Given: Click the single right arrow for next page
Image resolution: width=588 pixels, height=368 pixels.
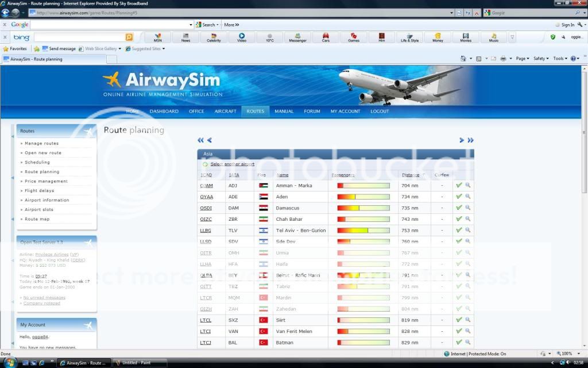Looking at the screenshot, I should coord(461,140).
